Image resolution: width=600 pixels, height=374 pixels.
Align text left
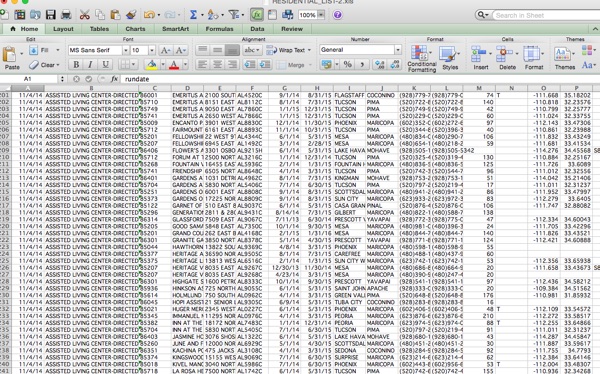(202, 64)
